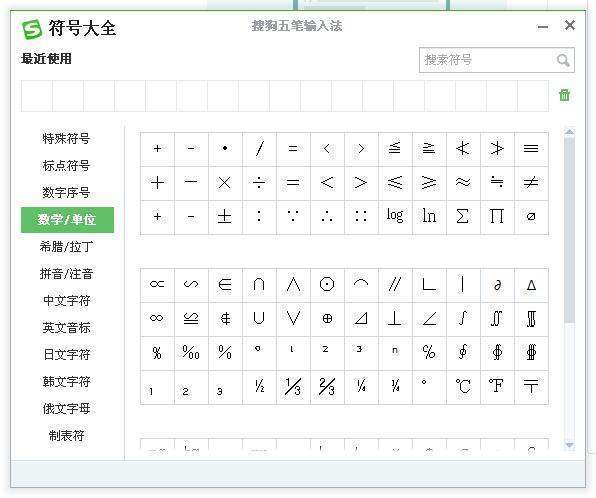Click scrollbar up arrow
Screen dimensions: 596x498
coord(569,132)
